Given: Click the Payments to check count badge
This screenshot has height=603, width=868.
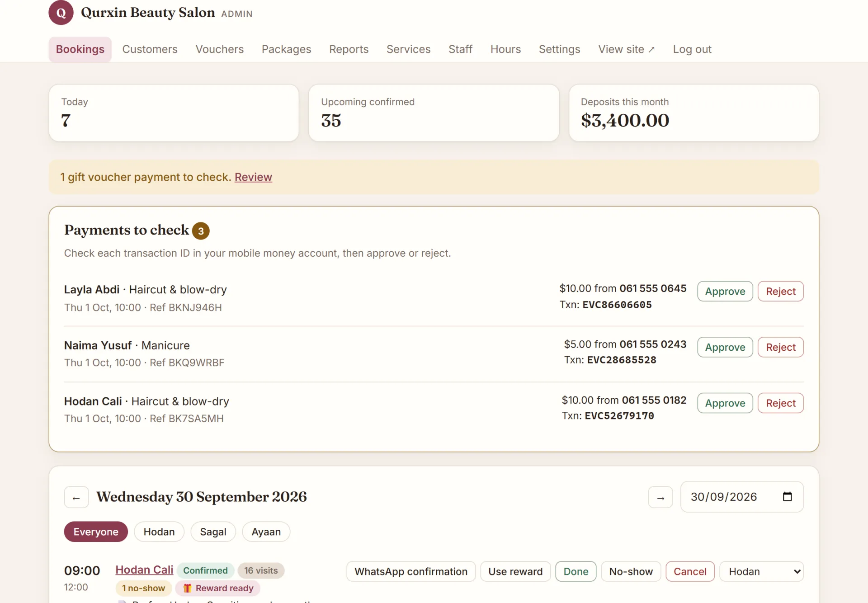Looking at the screenshot, I should 201,231.
